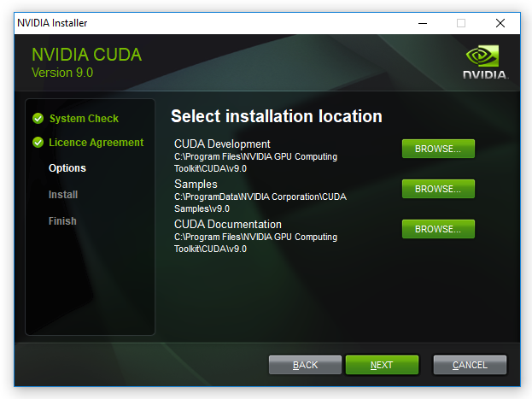Image resolution: width=532 pixels, height=399 pixels.
Task: Abort setup with the CANCEL button
Action: pos(470,365)
